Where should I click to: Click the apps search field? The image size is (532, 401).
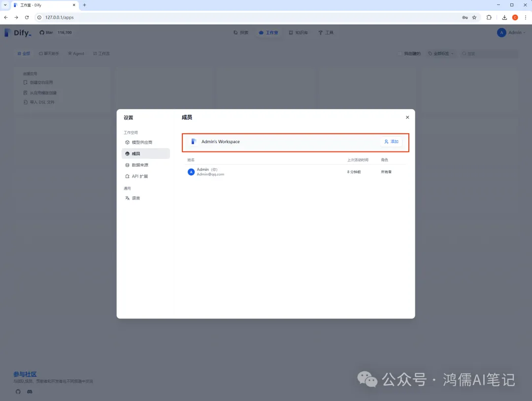(x=489, y=54)
